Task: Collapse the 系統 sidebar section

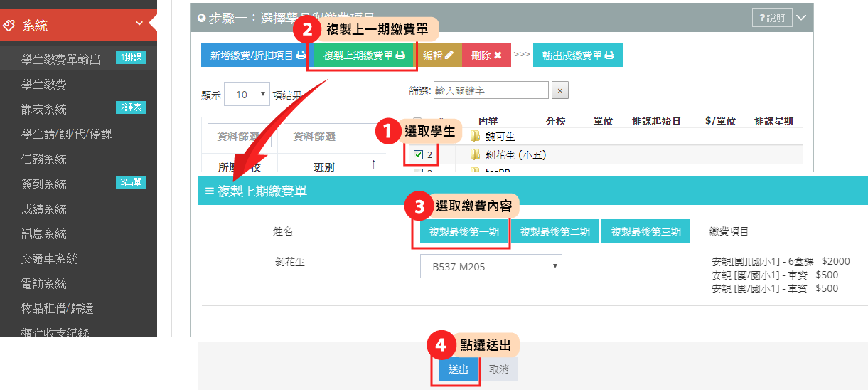Action: click(x=139, y=25)
